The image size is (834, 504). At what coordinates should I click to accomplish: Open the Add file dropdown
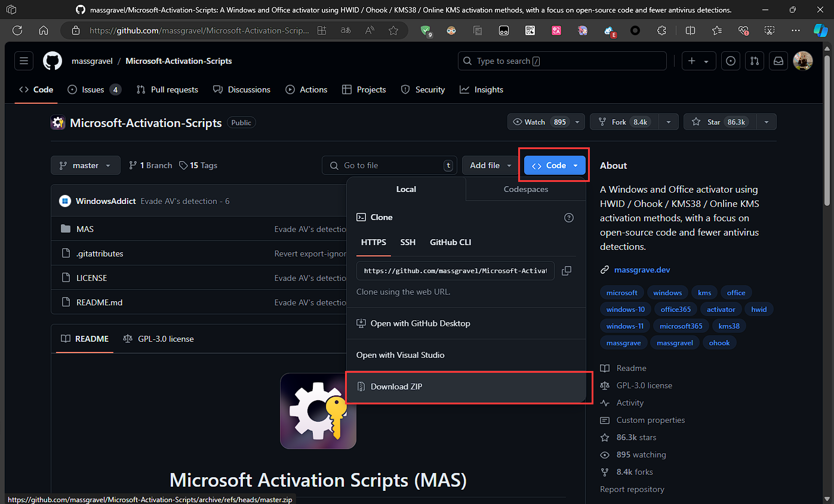[491, 165]
